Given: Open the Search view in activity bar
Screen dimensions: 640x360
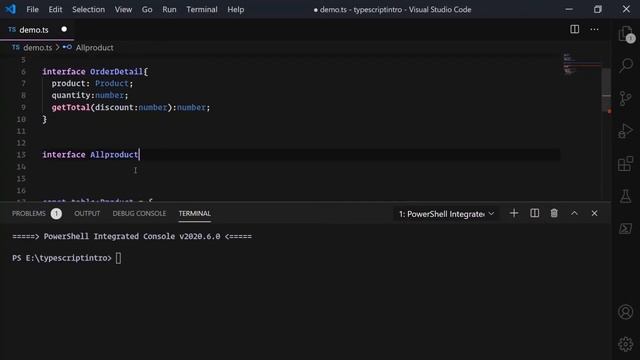Looking at the screenshot, I should [625, 66].
